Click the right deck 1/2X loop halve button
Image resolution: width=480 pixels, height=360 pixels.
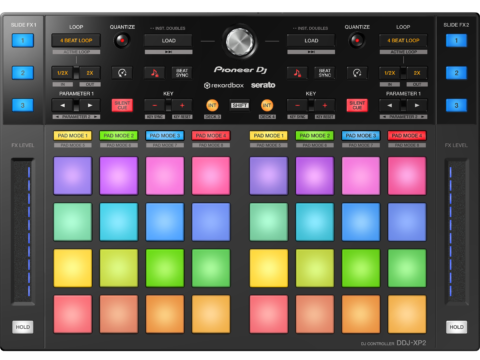click(x=390, y=73)
